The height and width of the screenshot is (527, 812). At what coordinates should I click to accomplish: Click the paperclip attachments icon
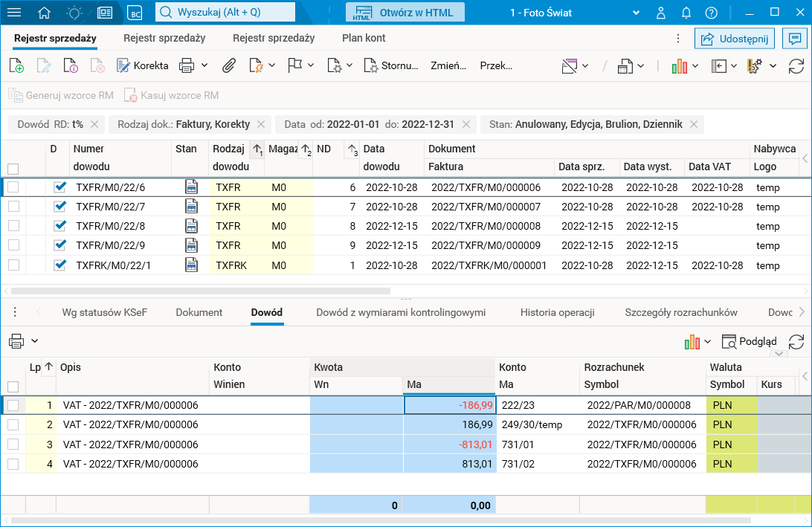tap(229, 65)
